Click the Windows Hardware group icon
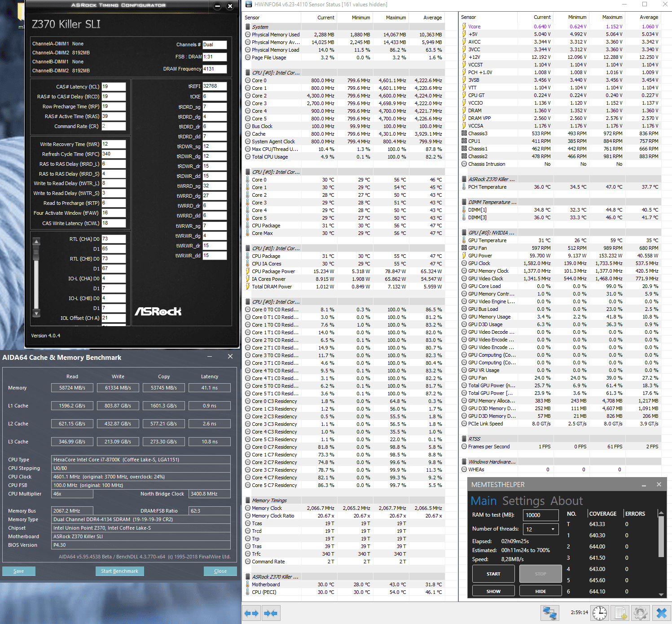The image size is (672, 624). pyautogui.click(x=464, y=462)
